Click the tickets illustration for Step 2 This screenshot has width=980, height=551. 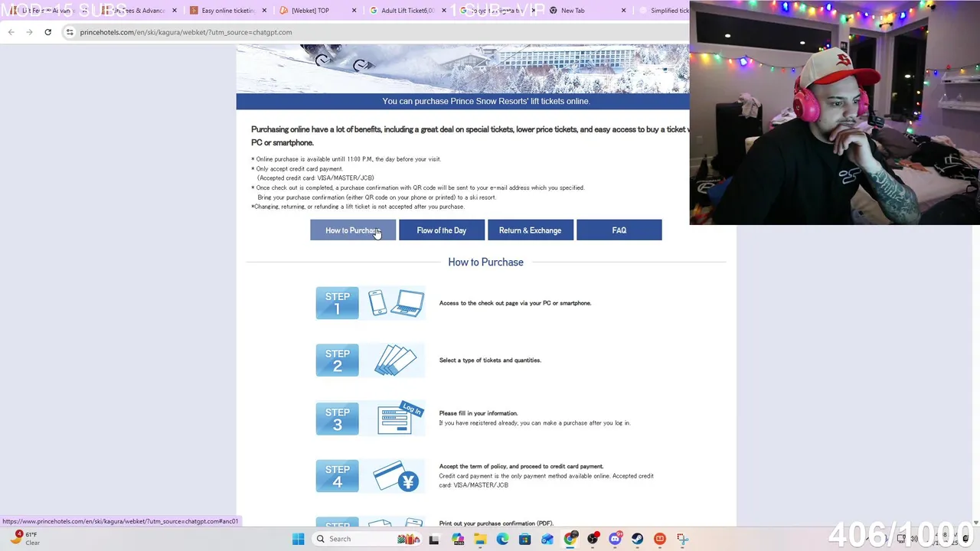[x=395, y=360]
